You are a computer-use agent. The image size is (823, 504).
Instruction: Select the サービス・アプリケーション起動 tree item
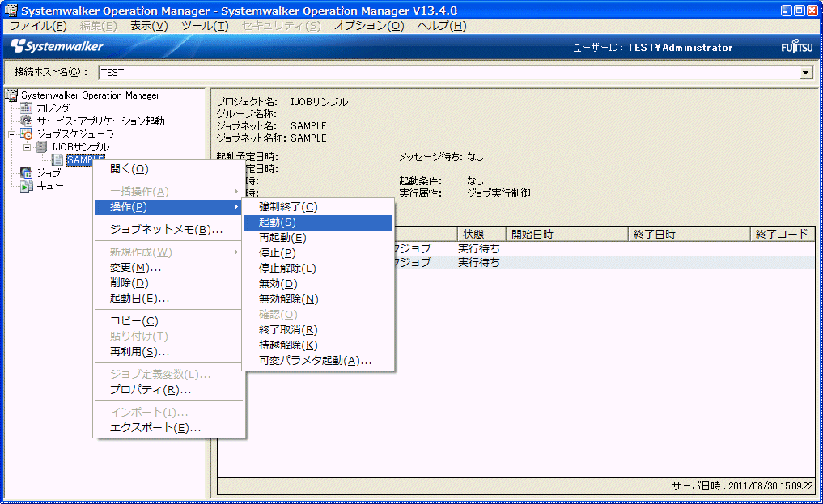100,121
